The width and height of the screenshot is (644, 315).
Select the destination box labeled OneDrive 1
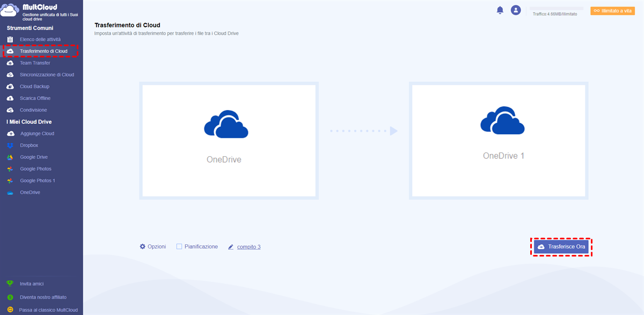[499, 141]
